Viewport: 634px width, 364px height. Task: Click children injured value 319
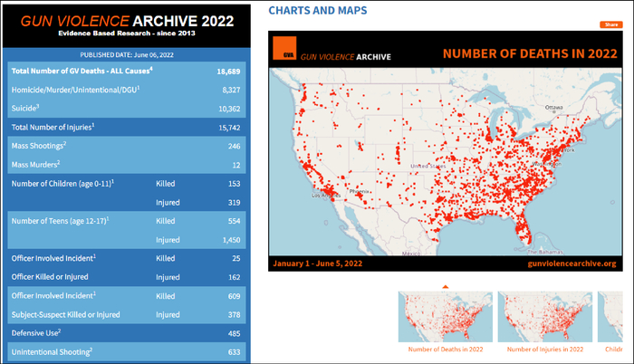tap(234, 203)
